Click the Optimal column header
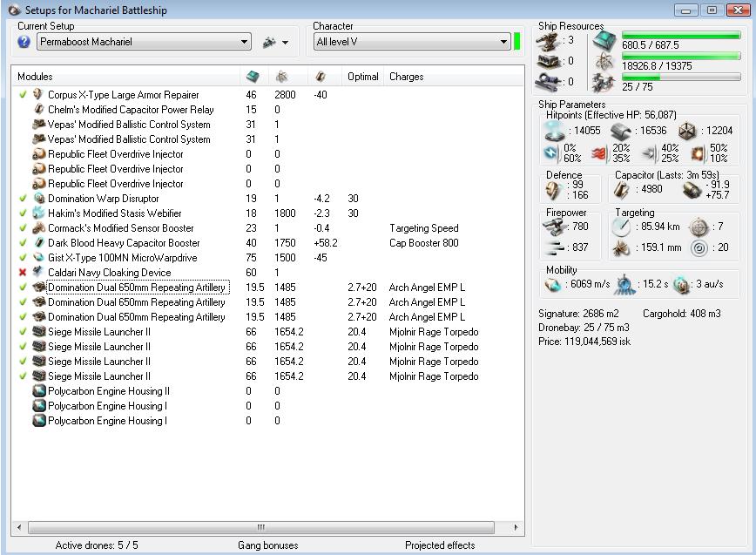Viewport: 756px width, 555px height. pos(363,77)
